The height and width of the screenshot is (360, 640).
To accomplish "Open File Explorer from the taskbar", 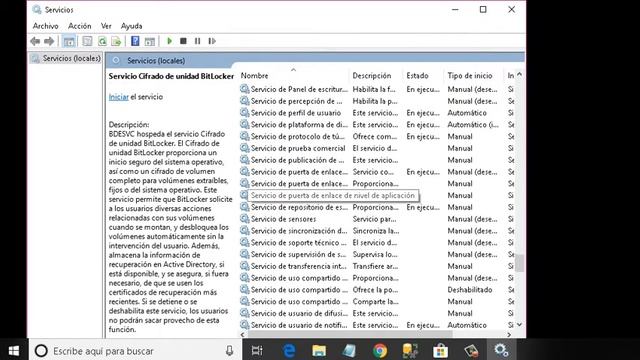I will (319, 351).
